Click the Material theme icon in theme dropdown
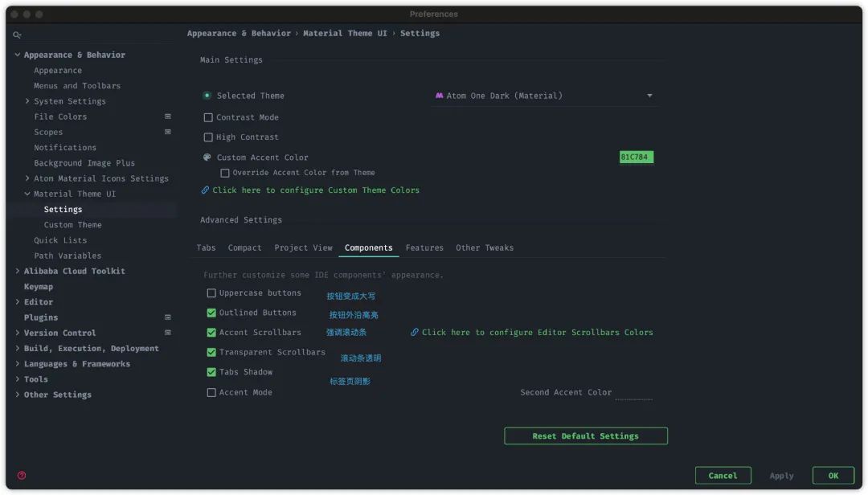 [x=439, y=96]
